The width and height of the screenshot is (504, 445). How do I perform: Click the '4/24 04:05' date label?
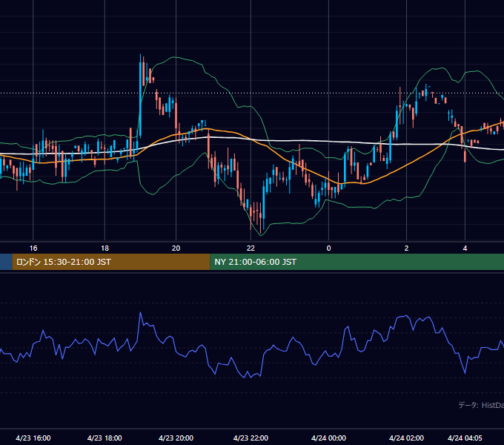pyautogui.click(x=465, y=438)
